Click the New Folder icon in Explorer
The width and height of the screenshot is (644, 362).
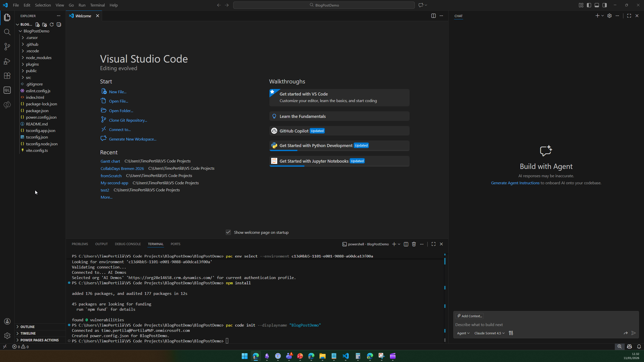[45, 24]
